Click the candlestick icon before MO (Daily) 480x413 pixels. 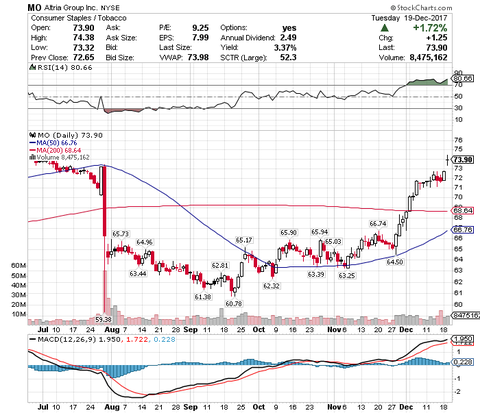[32, 135]
